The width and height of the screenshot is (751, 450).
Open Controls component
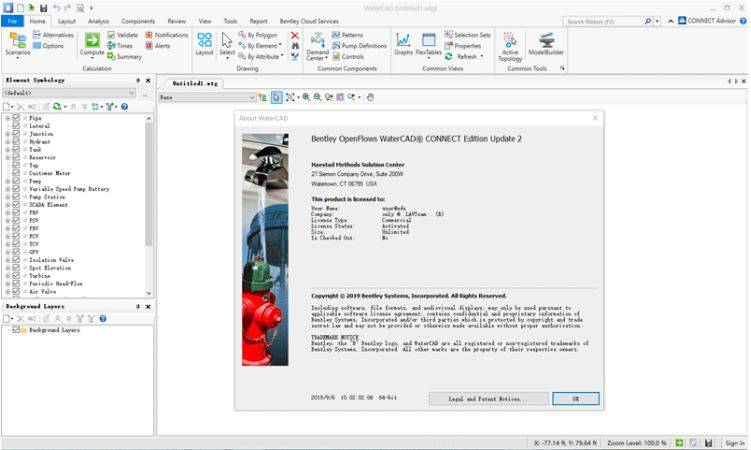(x=348, y=56)
